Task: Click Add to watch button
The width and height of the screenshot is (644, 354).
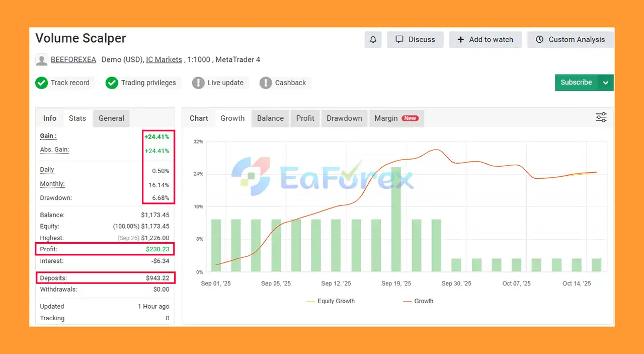Action: (485, 39)
